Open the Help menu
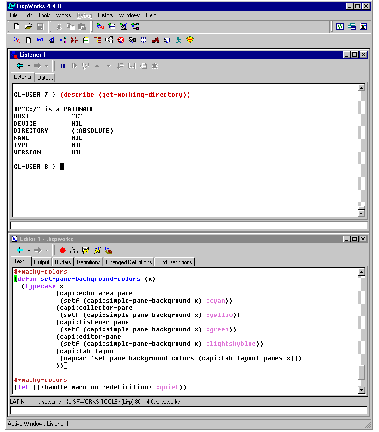Screen dimensions: 379x432 point(151,15)
